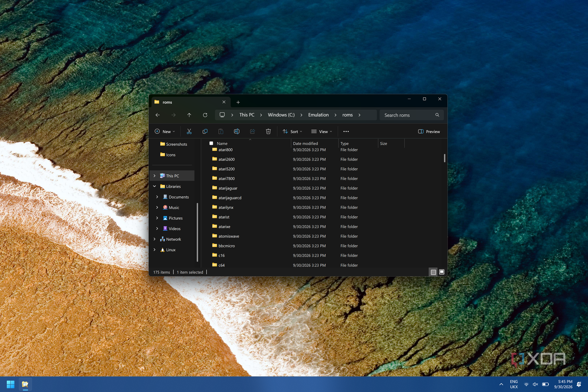Open the New dropdown menu
Viewport: 588px width, 392px height.
(x=165, y=131)
